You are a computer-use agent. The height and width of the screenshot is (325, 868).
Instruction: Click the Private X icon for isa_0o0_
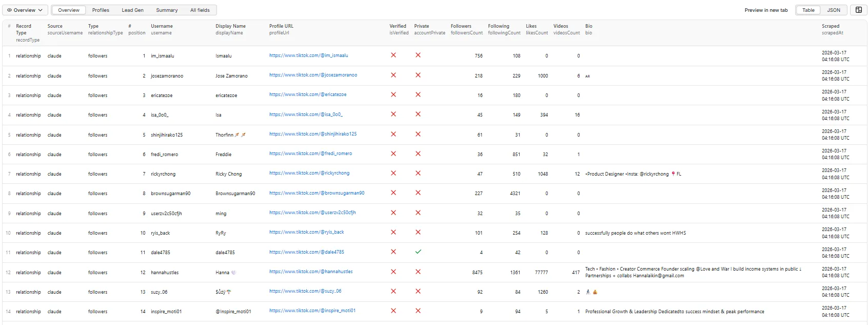coord(418,114)
